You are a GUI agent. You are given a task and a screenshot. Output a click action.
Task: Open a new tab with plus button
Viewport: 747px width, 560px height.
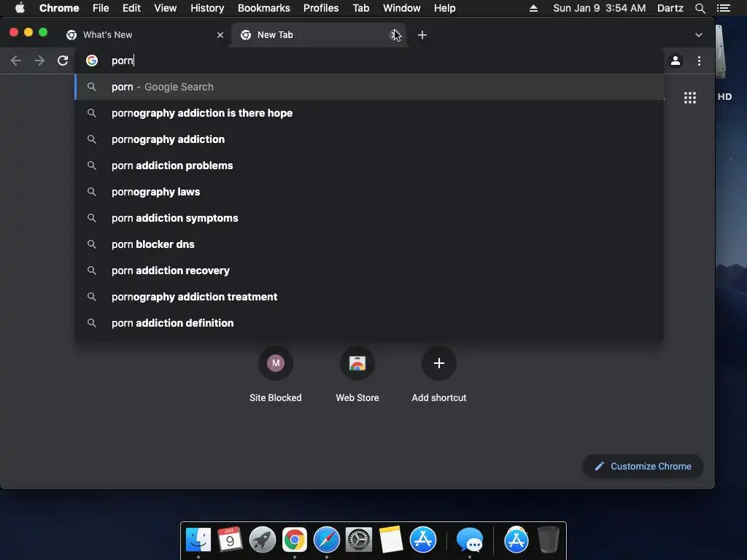[422, 35]
